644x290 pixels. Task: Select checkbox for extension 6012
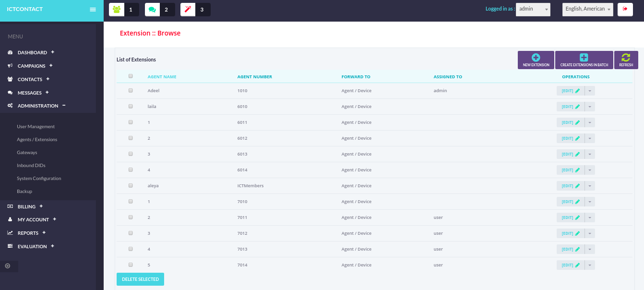(x=131, y=138)
